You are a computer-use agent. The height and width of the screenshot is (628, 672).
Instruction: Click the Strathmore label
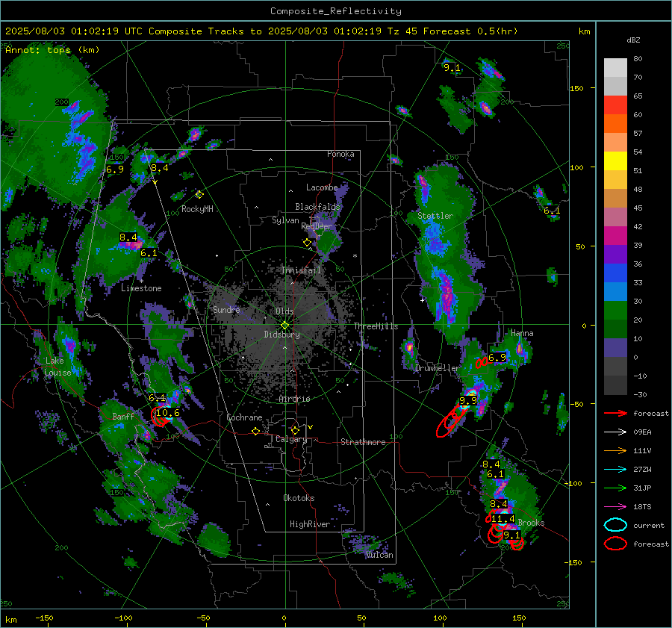coord(363,442)
